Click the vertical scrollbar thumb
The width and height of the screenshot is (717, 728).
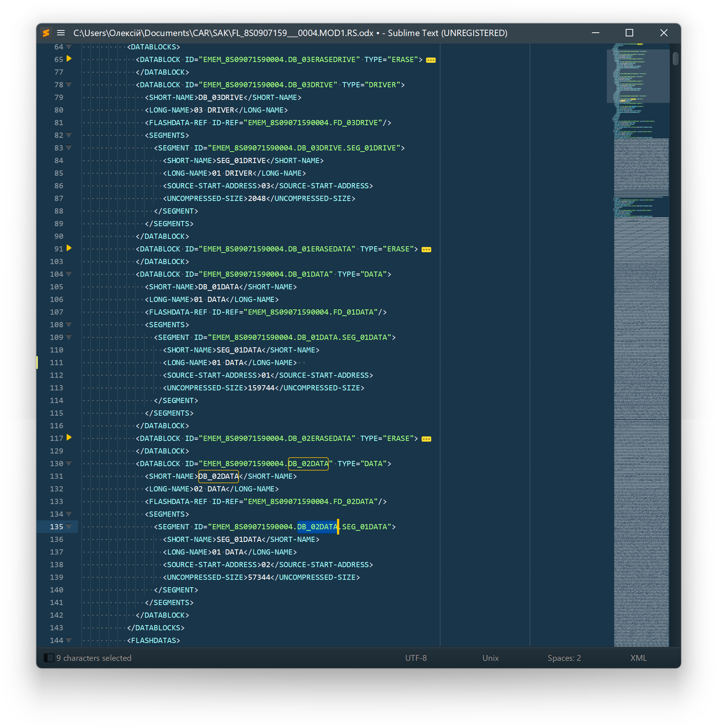(675, 58)
